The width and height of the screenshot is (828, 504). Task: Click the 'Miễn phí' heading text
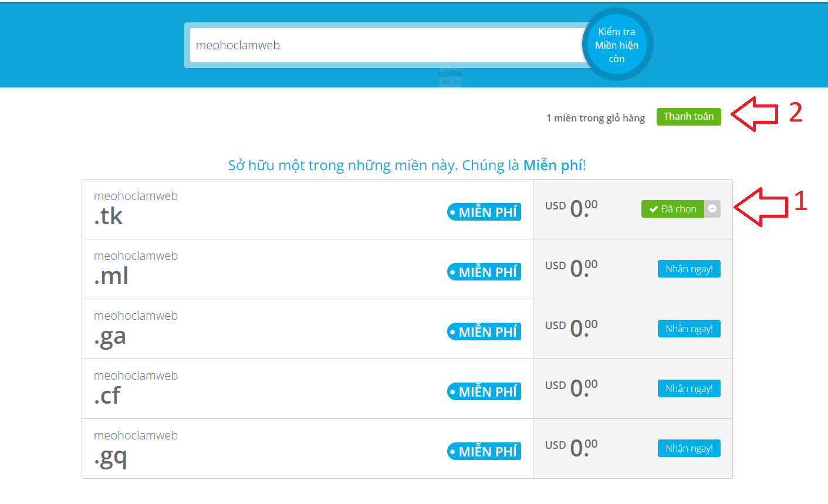click(553, 165)
